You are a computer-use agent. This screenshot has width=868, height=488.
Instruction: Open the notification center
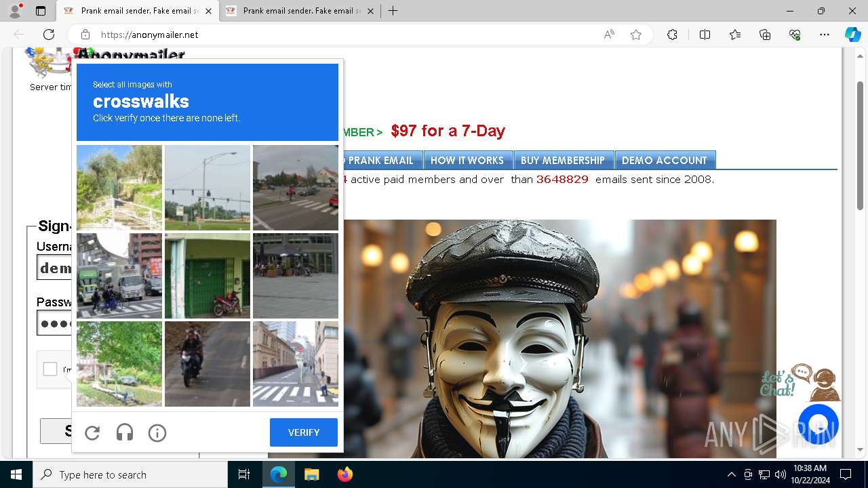coord(846,474)
